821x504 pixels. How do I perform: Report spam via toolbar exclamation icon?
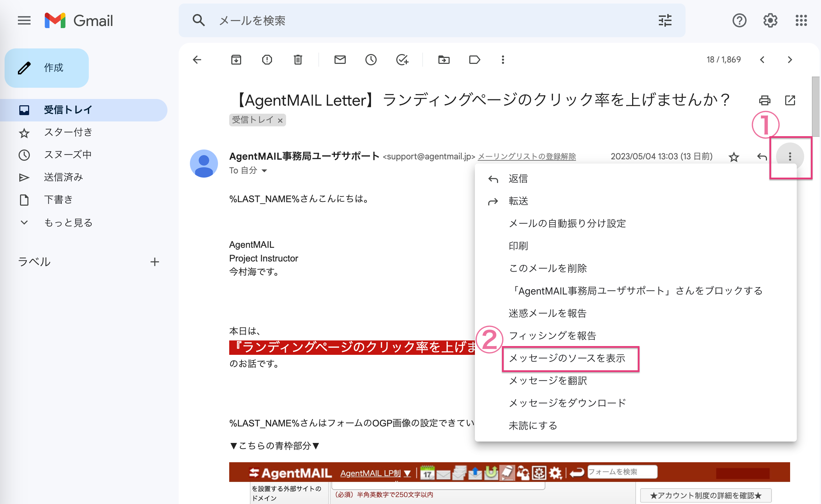point(267,60)
